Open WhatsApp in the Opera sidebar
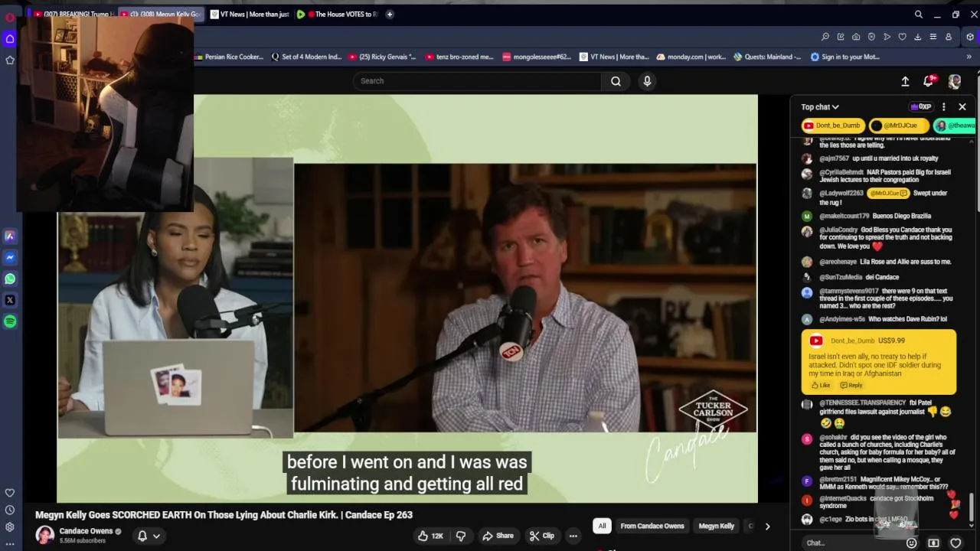This screenshot has width=980, height=551. pyautogui.click(x=10, y=279)
